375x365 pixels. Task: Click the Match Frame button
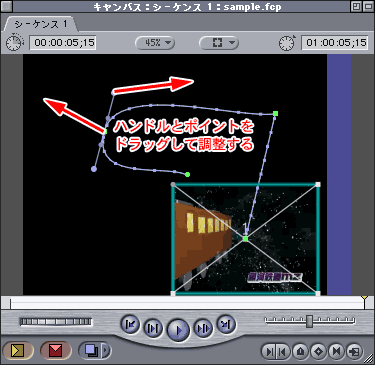click(354, 351)
